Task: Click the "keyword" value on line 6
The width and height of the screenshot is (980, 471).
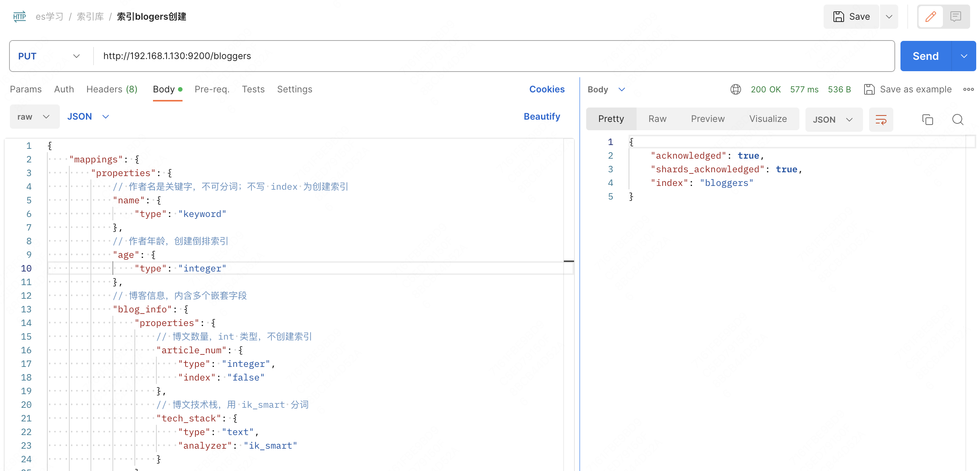Action: 202,214
